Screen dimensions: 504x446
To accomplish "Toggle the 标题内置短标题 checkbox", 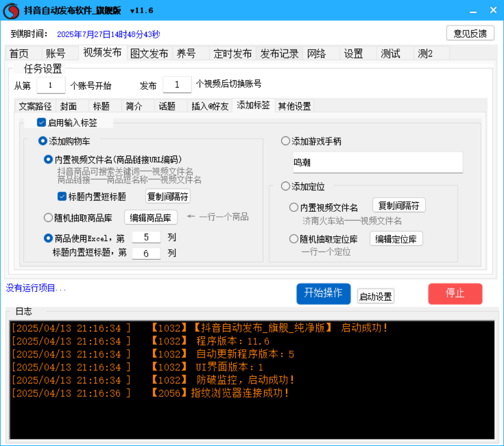I will pos(62,196).
